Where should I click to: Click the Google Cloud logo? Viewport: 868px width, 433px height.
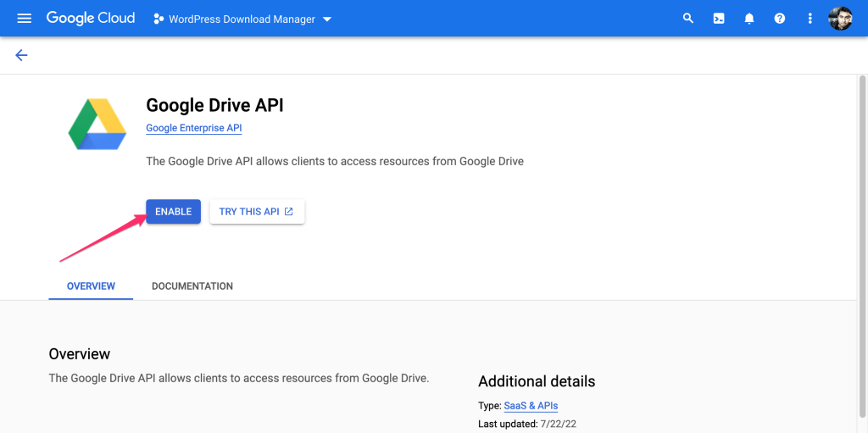click(x=91, y=19)
